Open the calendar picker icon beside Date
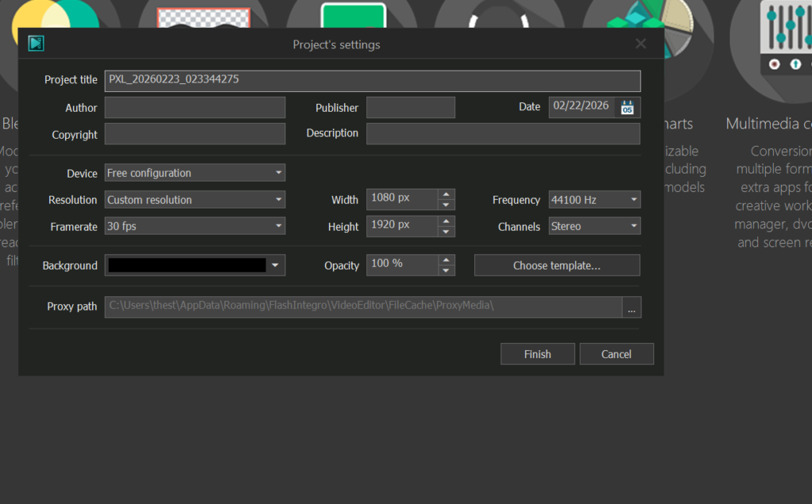Screen dimensions: 812x504 (x=627, y=108)
